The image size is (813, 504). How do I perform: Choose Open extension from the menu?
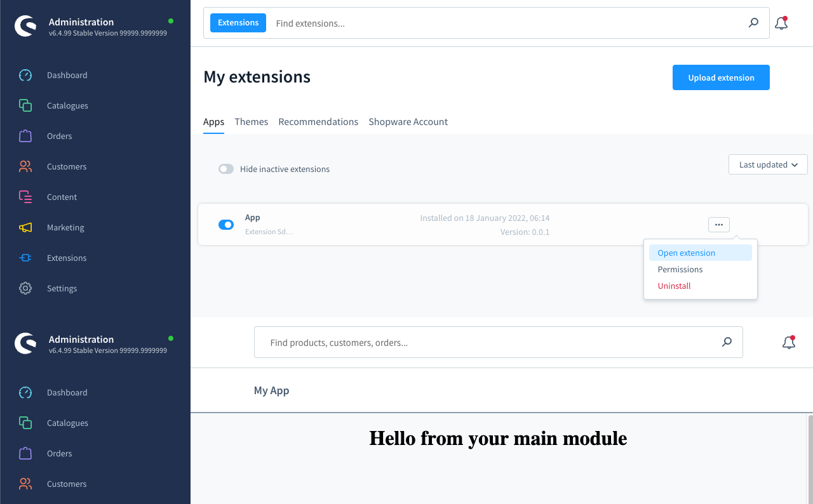coord(686,253)
